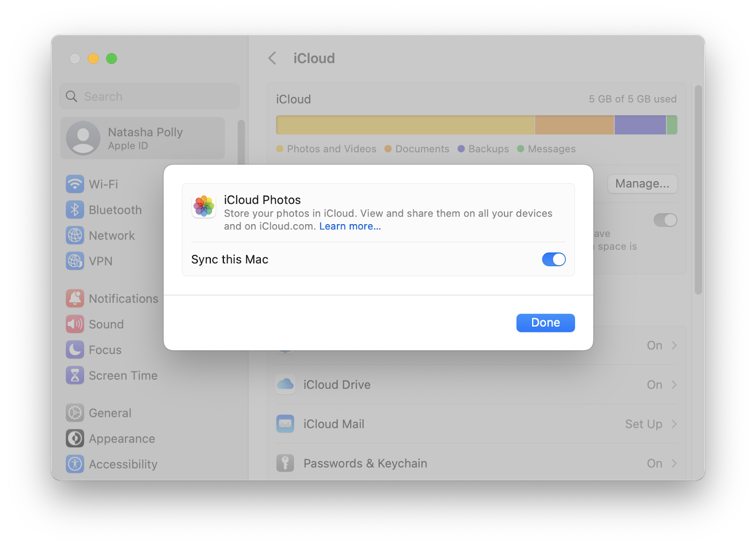The height and width of the screenshot is (548, 756).
Task: Click the Manage... button
Action: 642,183
